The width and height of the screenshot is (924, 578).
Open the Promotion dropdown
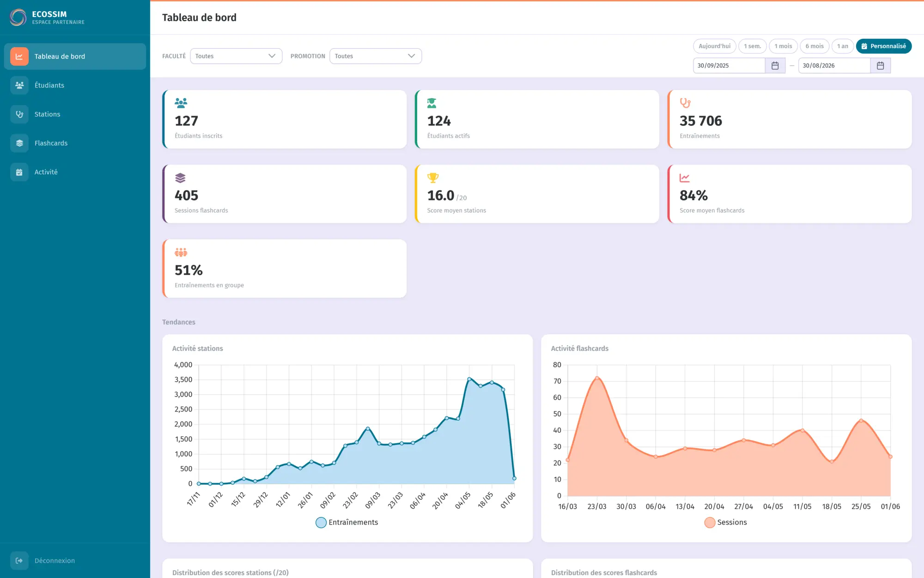coord(376,56)
